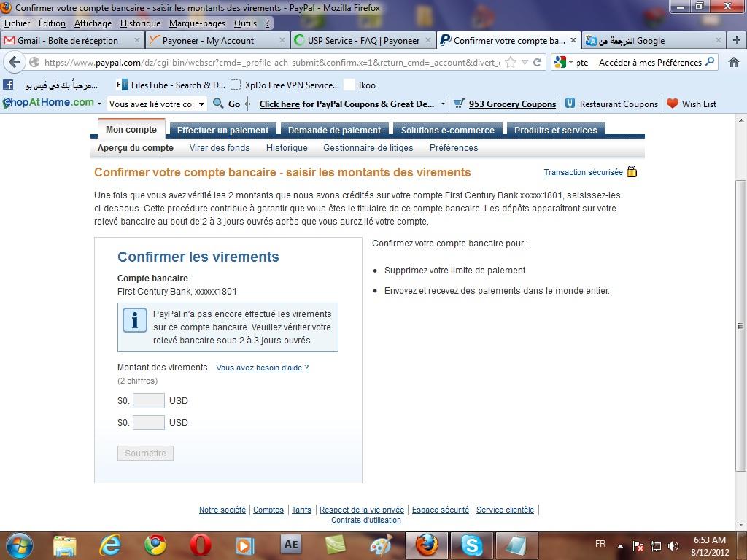Viewport: 747px width, 560px height.
Task: Click the browser back arrow button
Action: pyautogui.click(x=15, y=63)
